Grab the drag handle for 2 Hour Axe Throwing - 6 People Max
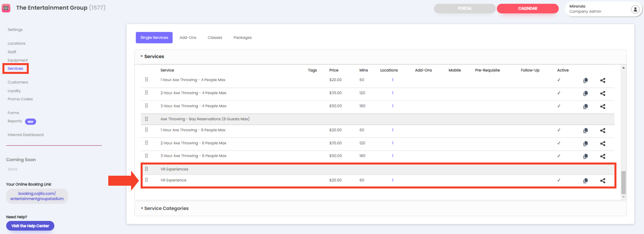Viewport: 644px width, 234px height. [147, 143]
